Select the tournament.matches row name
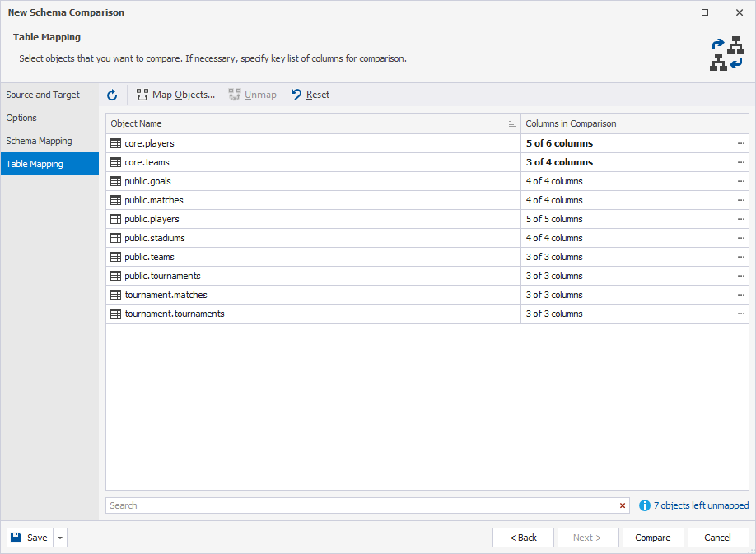Screen dimensions: 756x554 point(166,295)
